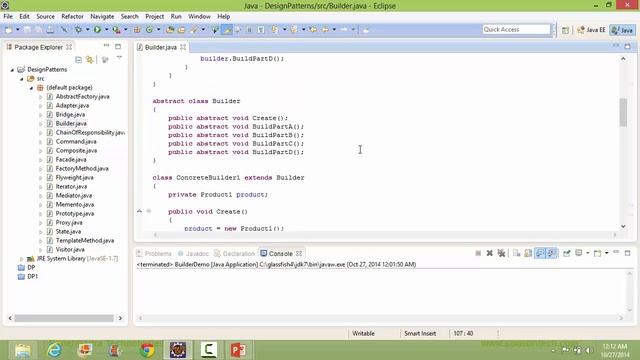Switch to the Declaration tab
The height and width of the screenshot is (360, 640).
click(234, 253)
